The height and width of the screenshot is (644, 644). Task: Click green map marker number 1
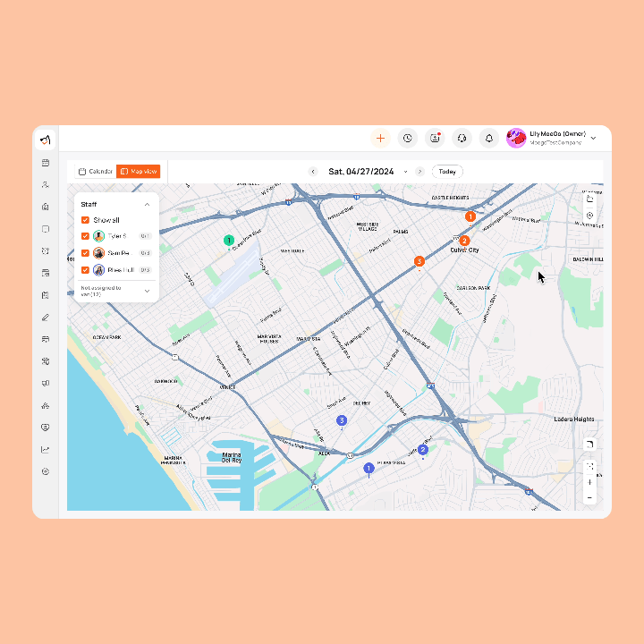[229, 240]
